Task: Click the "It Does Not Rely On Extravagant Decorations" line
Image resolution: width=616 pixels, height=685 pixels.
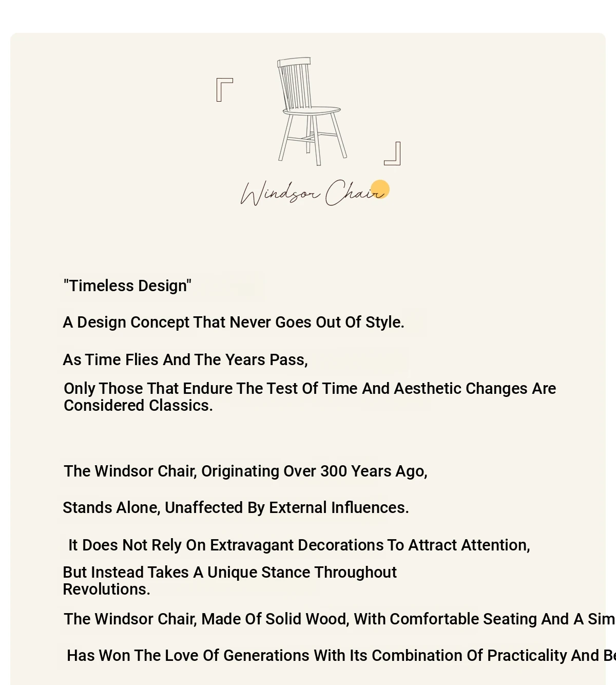Action: tap(299, 545)
